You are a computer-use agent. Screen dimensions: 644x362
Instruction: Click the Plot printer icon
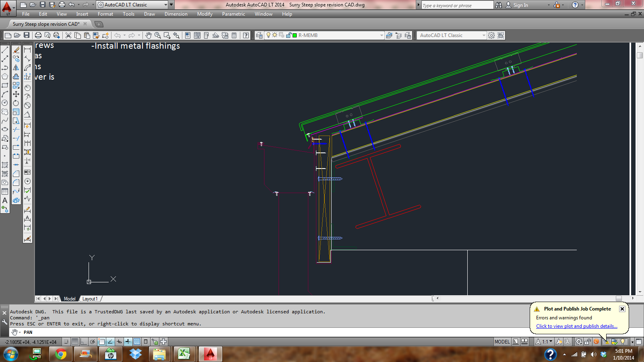(x=38, y=35)
